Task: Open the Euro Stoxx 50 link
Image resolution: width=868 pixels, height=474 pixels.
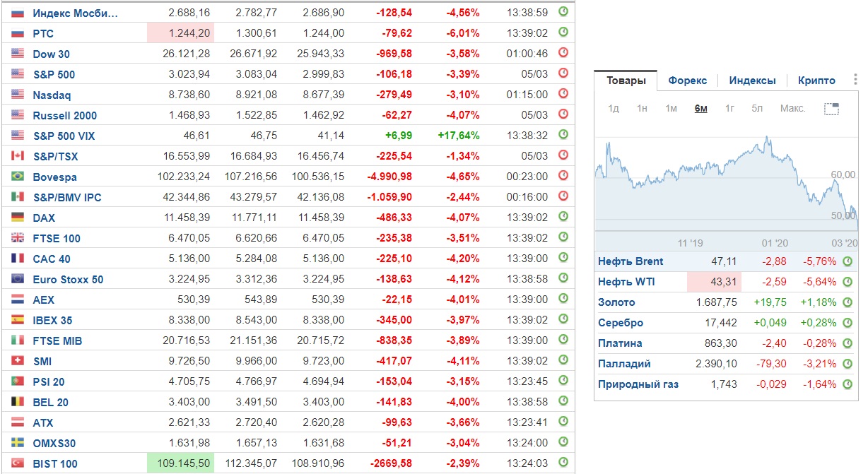Action: coord(68,279)
